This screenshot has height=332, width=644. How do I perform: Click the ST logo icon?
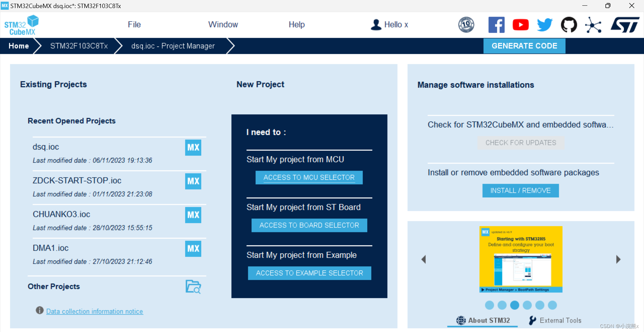point(625,25)
